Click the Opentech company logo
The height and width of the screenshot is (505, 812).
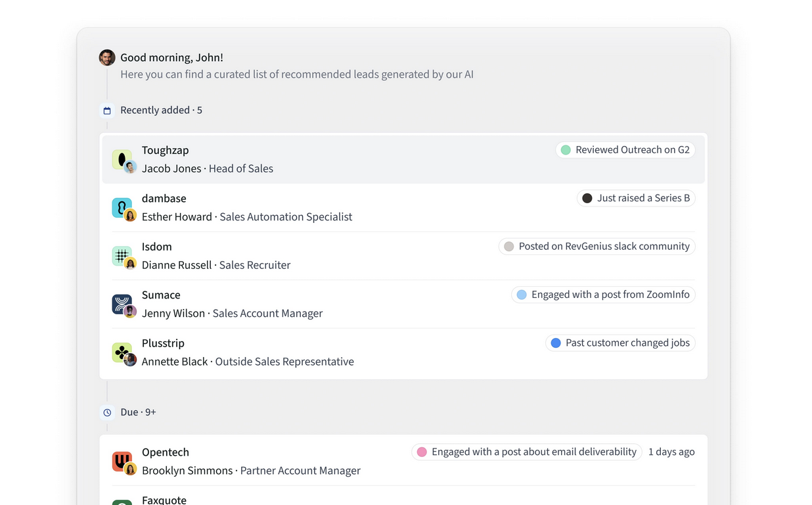pyautogui.click(x=121, y=461)
